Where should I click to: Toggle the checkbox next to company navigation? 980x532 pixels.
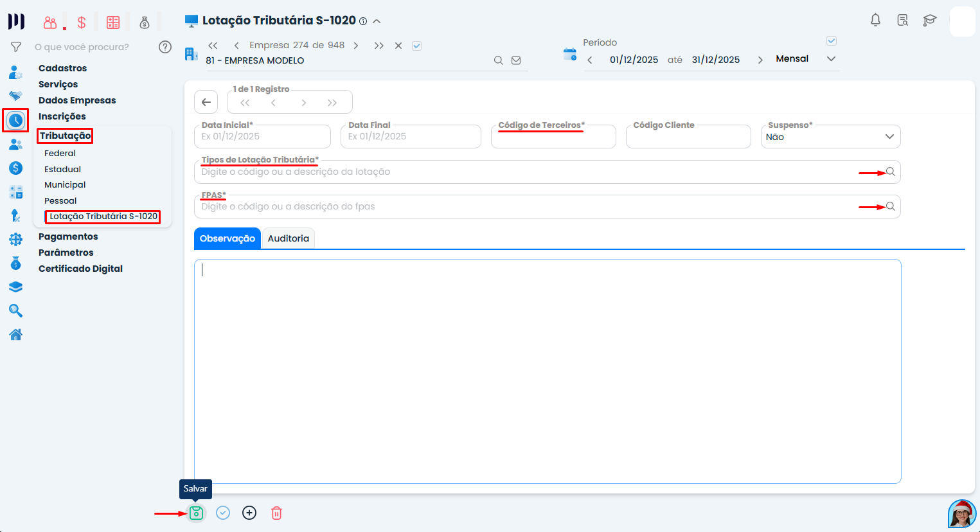[x=416, y=46]
